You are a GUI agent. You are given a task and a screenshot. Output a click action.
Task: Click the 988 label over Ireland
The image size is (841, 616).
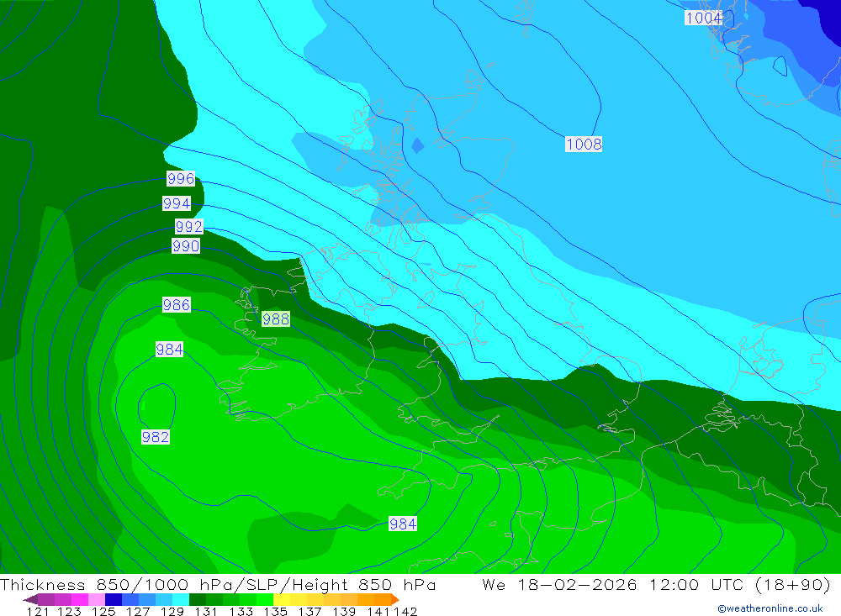pos(276,319)
